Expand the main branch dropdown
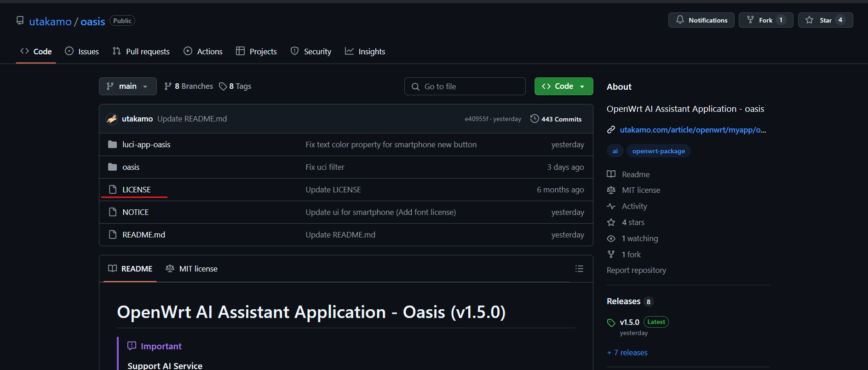 pos(128,87)
